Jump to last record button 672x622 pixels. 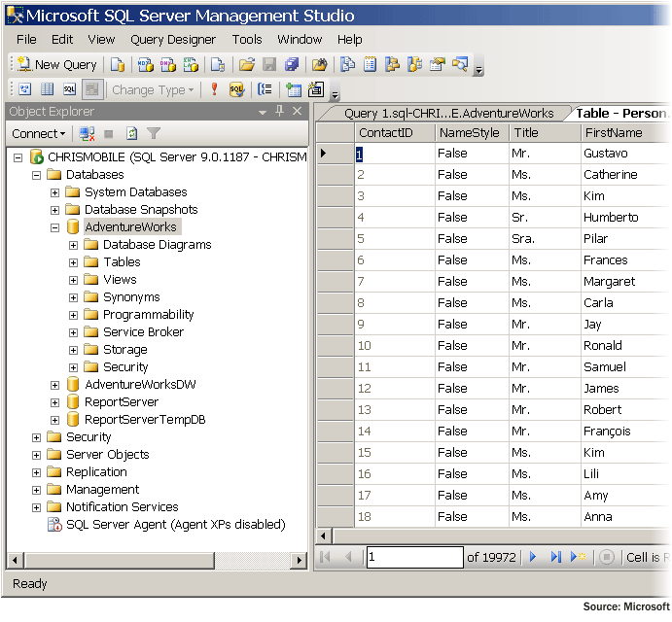point(555,557)
